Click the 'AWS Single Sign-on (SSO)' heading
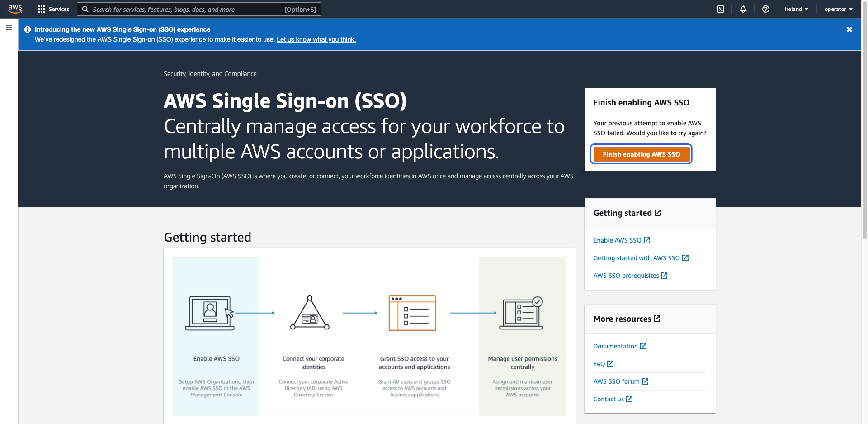 click(285, 100)
